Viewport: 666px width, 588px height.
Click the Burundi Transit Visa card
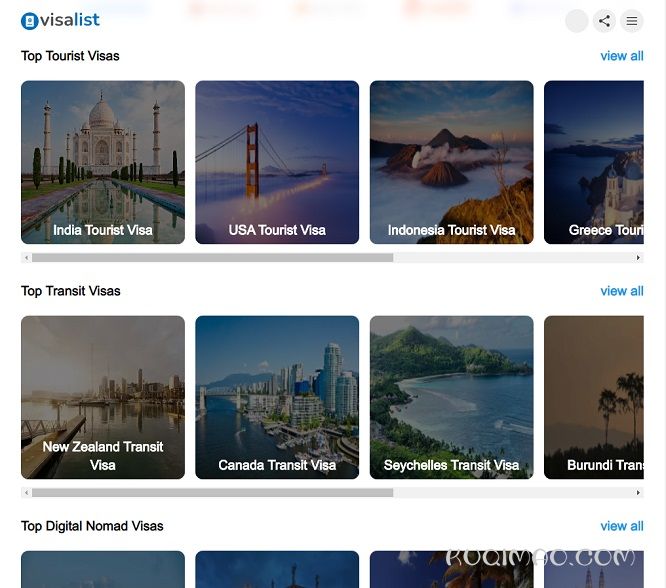pos(594,397)
